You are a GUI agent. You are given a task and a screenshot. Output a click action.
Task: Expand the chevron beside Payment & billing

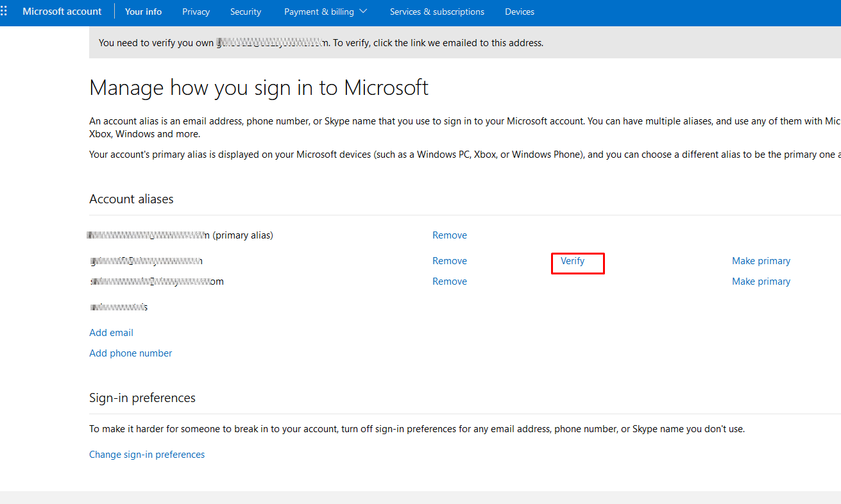click(x=364, y=12)
